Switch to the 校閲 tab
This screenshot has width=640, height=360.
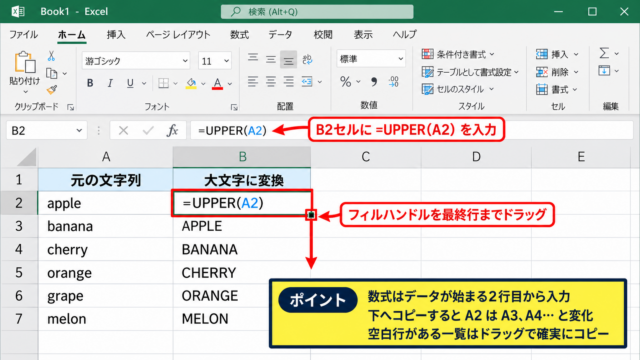323,34
